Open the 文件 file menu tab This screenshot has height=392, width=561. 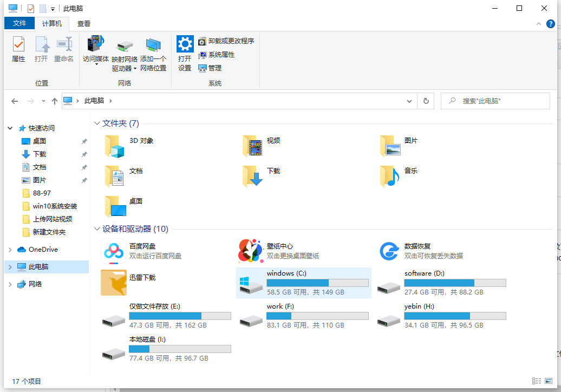point(19,23)
